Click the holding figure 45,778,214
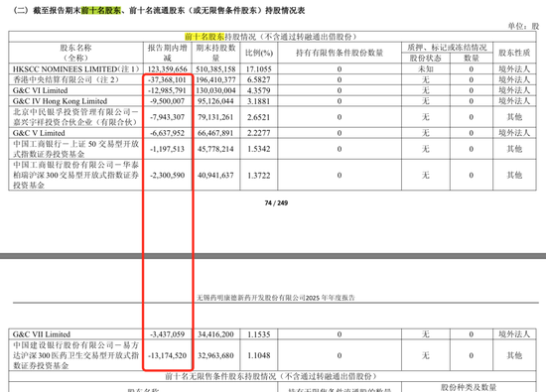This screenshot has width=546, height=392. coord(215,149)
